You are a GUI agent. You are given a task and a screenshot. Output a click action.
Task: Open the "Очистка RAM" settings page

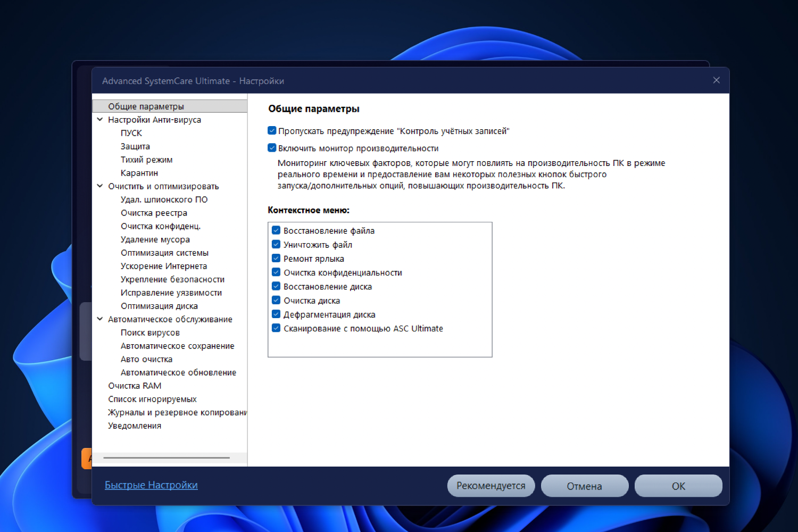pos(135,386)
